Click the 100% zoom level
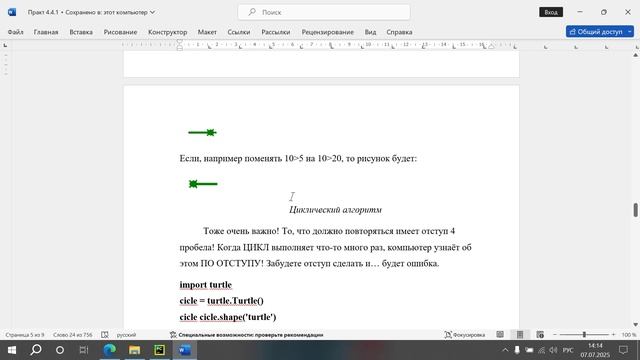This screenshot has height=360, width=640. pos(629,335)
